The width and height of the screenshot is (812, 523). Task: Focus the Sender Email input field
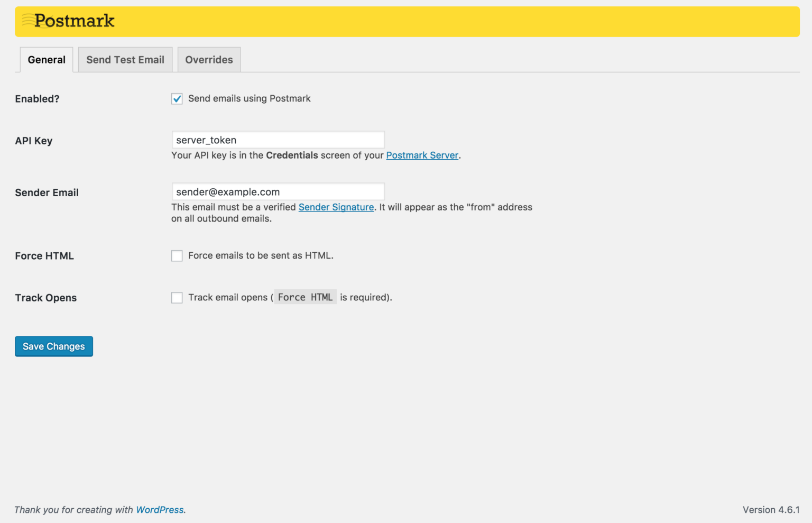click(x=278, y=191)
